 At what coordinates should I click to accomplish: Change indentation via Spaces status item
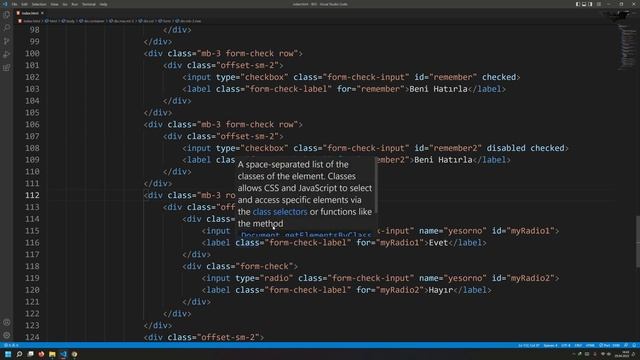tap(550, 345)
